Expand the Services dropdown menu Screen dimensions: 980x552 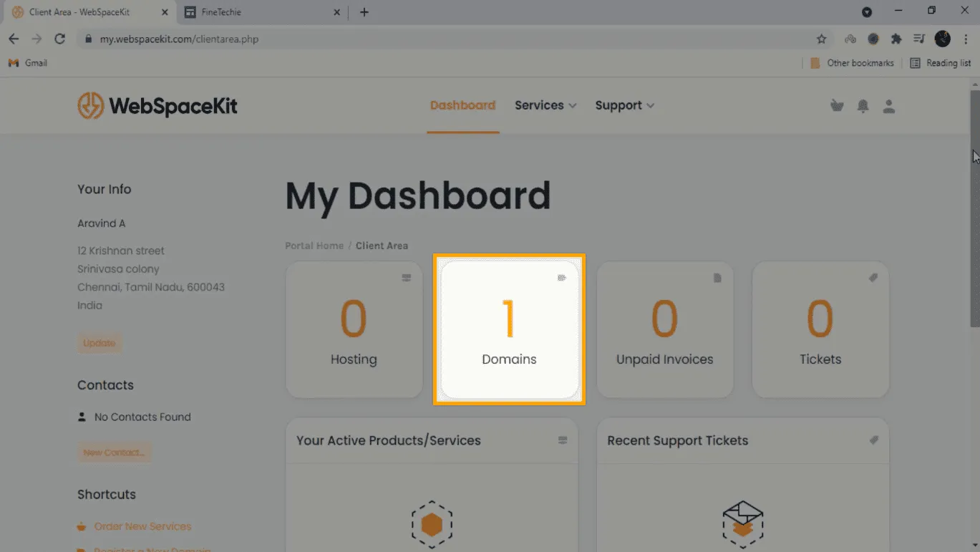click(545, 105)
